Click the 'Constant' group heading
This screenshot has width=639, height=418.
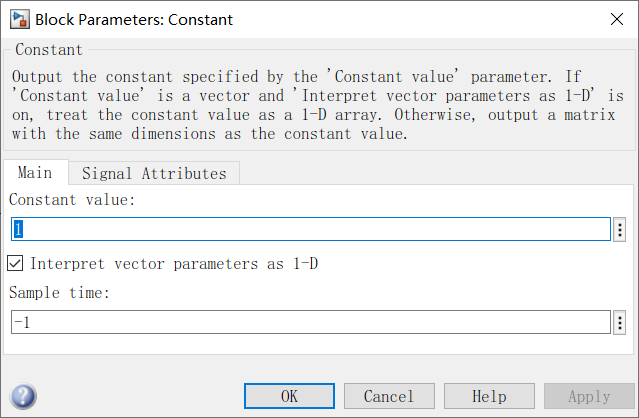(x=49, y=49)
